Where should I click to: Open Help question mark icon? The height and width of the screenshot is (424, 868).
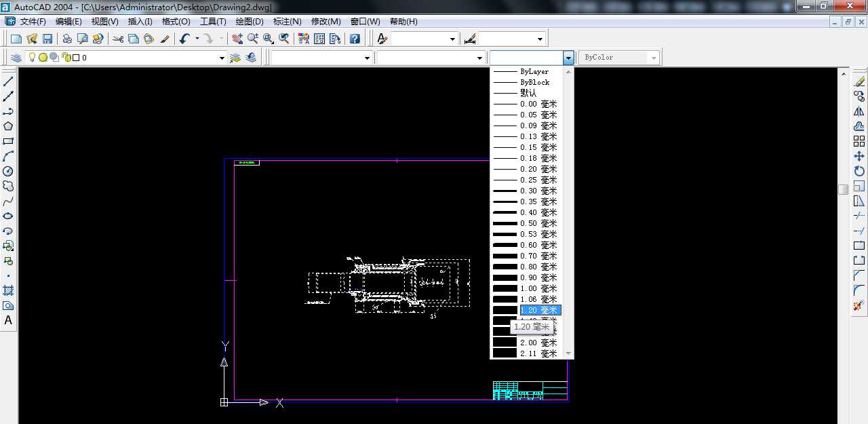[x=355, y=39]
